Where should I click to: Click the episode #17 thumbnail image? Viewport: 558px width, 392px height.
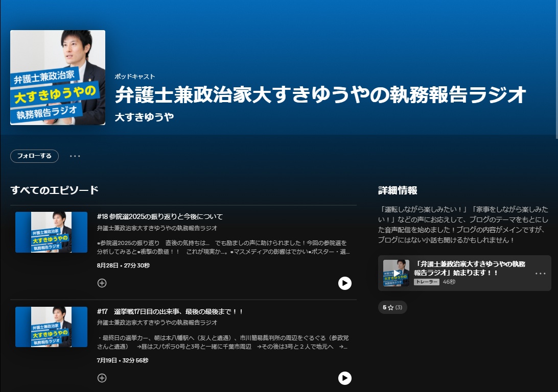[51, 327]
